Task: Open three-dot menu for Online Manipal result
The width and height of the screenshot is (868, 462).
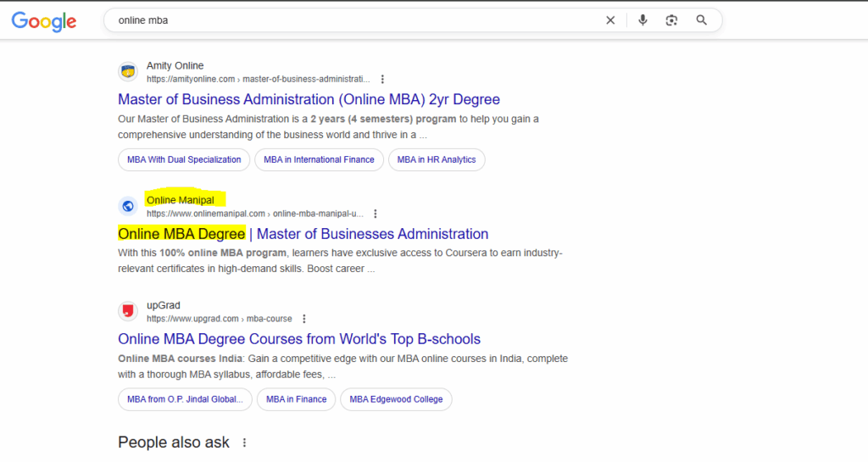Action: click(x=375, y=214)
